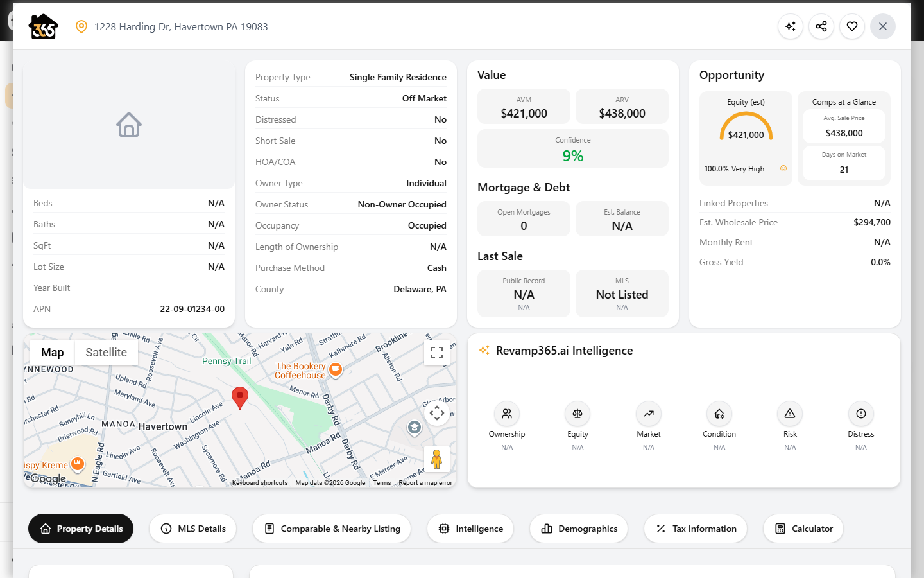
Task: Click the APN value 22-09-01234-00
Action: (x=192, y=309)
